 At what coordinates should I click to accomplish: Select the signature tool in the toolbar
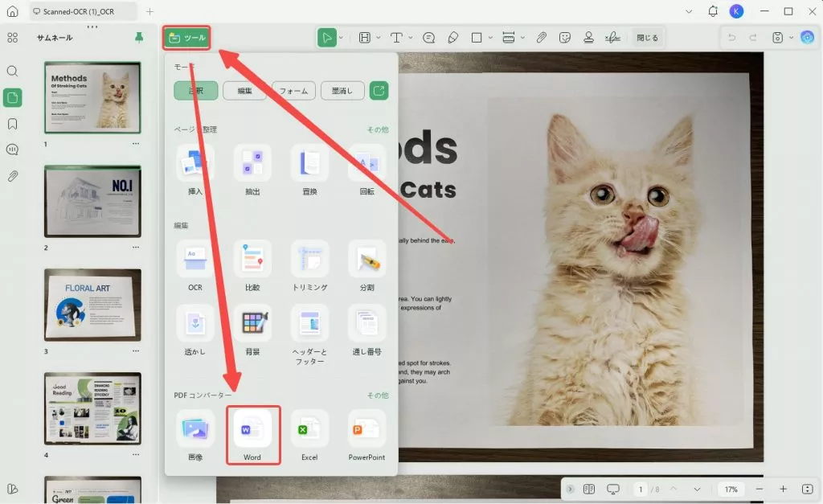pyautogui.click(x=612, y=38)
